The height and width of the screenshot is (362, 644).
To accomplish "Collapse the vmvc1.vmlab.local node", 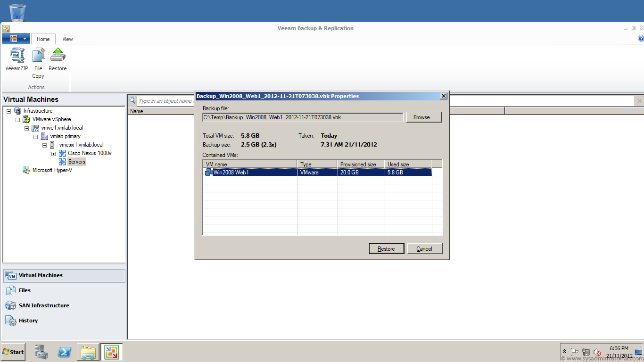I will (x=26, y=128).
